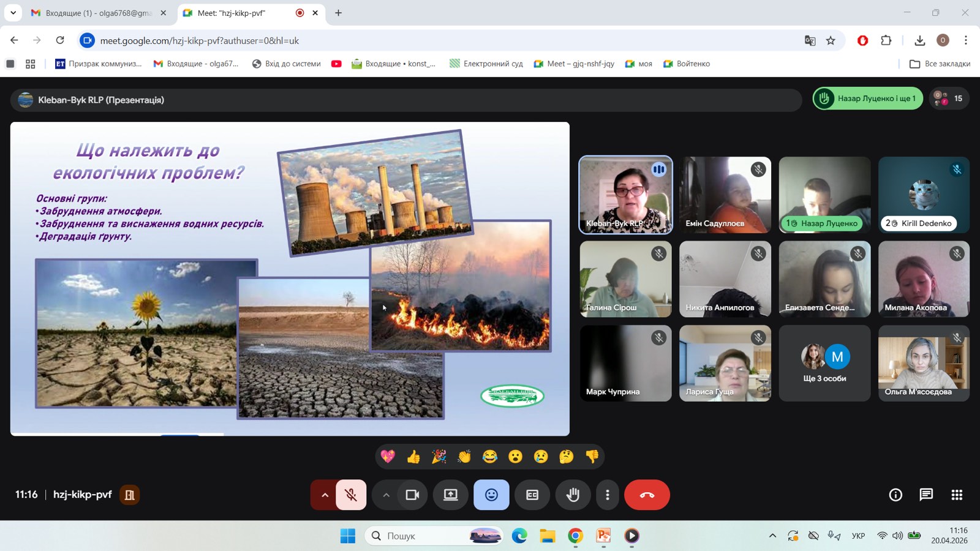Send the thumbs up reaction

click(x=413, y=457)
